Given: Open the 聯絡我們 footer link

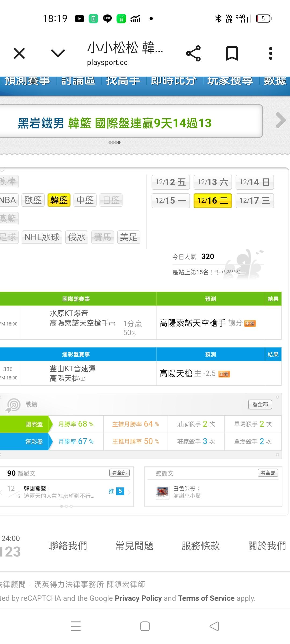Looking at the screenshot, I should pyautogui.click(x=68, y=546).
